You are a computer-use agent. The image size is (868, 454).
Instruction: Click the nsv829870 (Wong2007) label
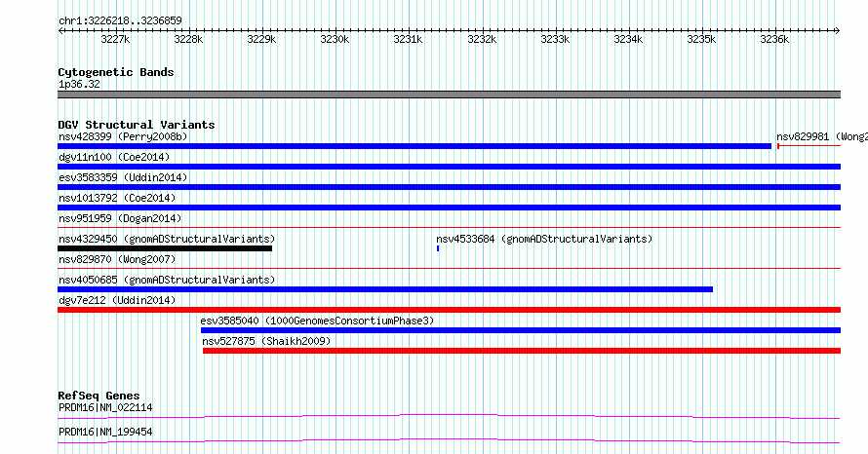click(117, 259)
